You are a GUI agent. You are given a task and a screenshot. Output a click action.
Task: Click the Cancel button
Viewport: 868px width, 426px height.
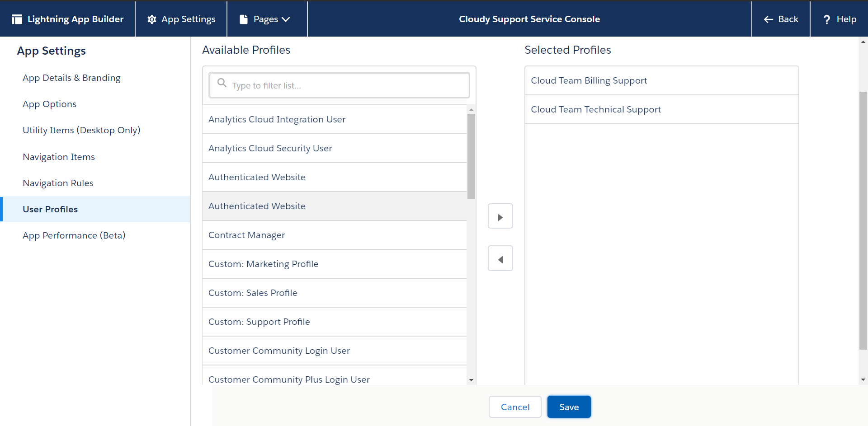tap(515, 407)
